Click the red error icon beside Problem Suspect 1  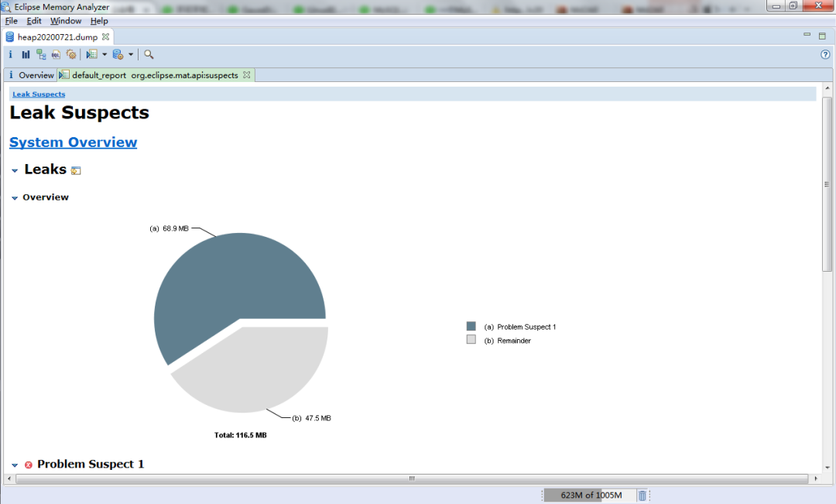point(29,465)
